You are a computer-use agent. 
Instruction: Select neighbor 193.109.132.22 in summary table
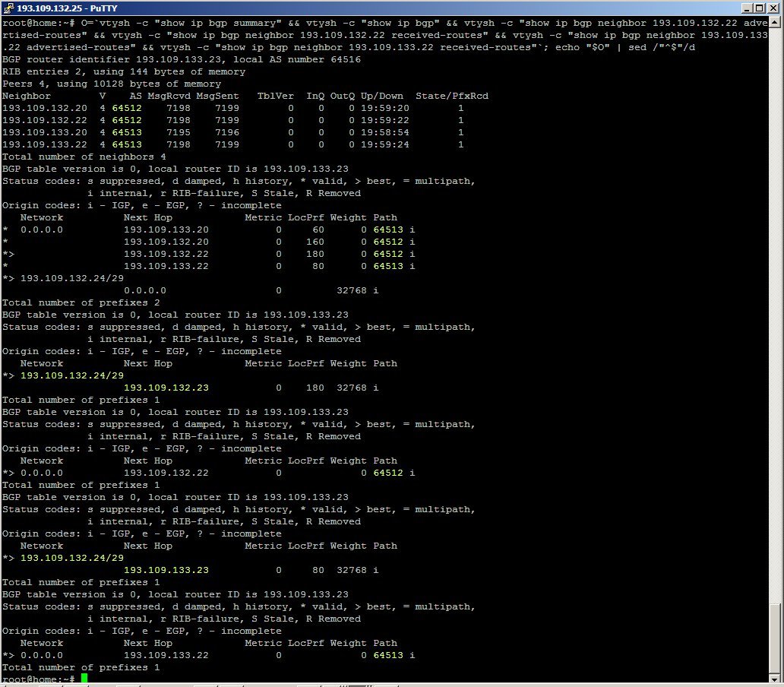click(45, 121)
